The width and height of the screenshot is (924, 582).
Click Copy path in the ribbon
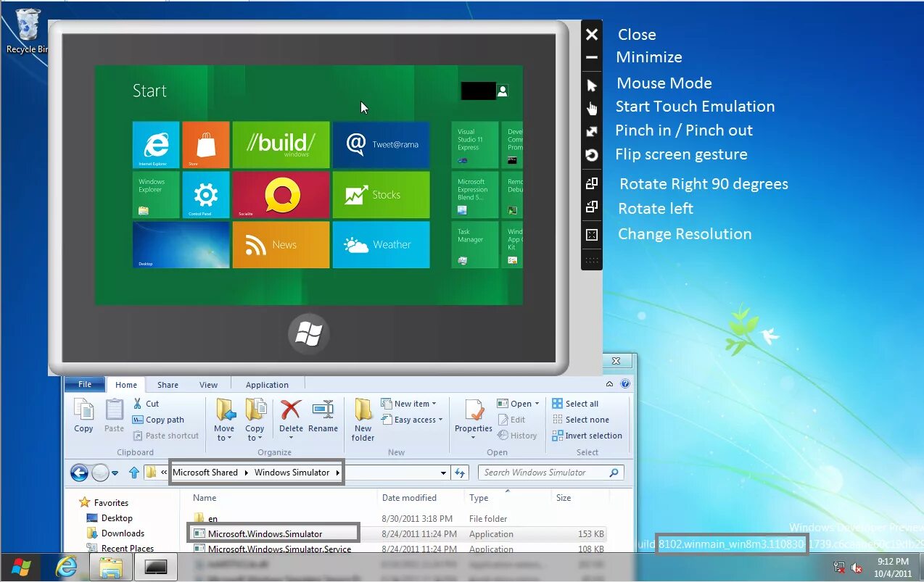coord(158,420)
